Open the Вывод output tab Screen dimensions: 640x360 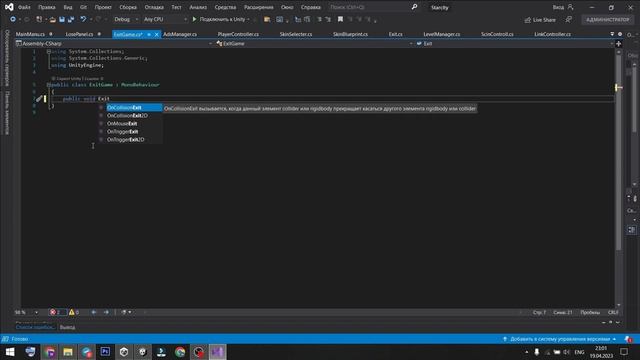[x=67, y=327]
